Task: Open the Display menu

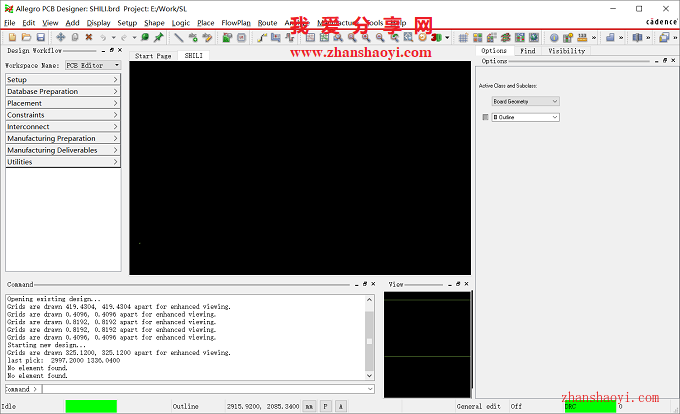Action: coord(98,23)
